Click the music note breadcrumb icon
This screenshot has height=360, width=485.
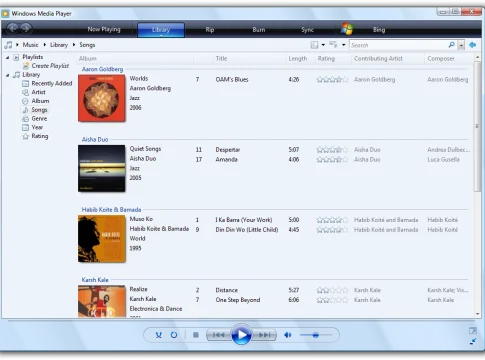pyautogui.click(x=8, y=45)
